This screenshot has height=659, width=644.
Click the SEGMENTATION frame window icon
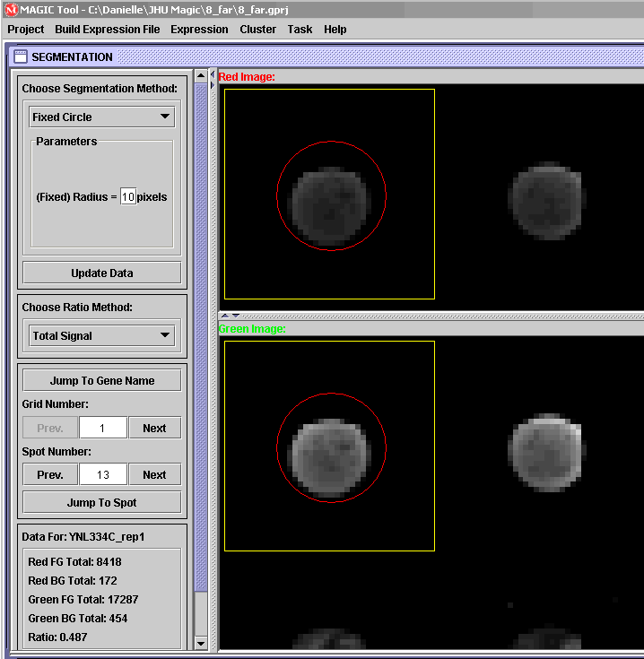point(21,56)
